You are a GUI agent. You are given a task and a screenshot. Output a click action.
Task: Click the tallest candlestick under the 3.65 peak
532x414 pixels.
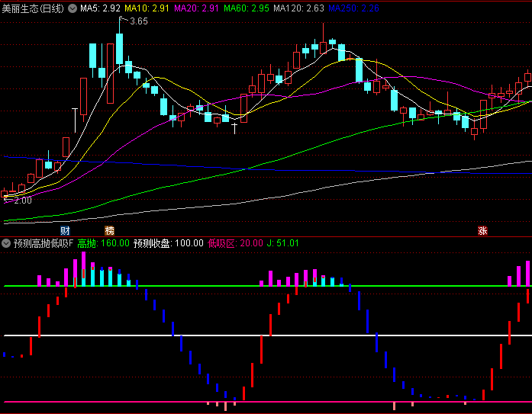[119, 49]
